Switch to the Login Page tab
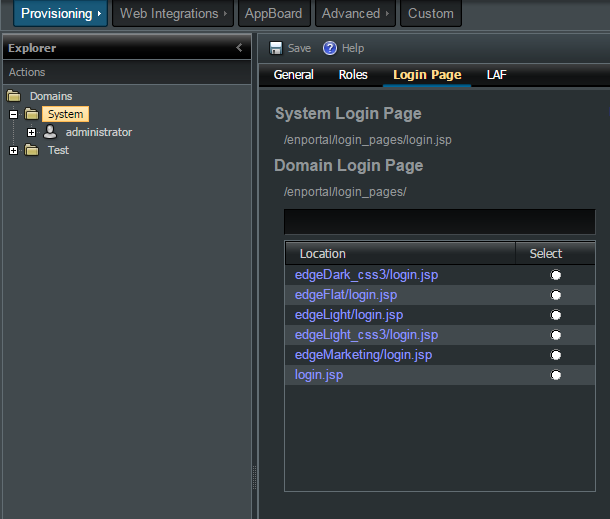Screen dimensions: 610x519 (x=427, y=75)
